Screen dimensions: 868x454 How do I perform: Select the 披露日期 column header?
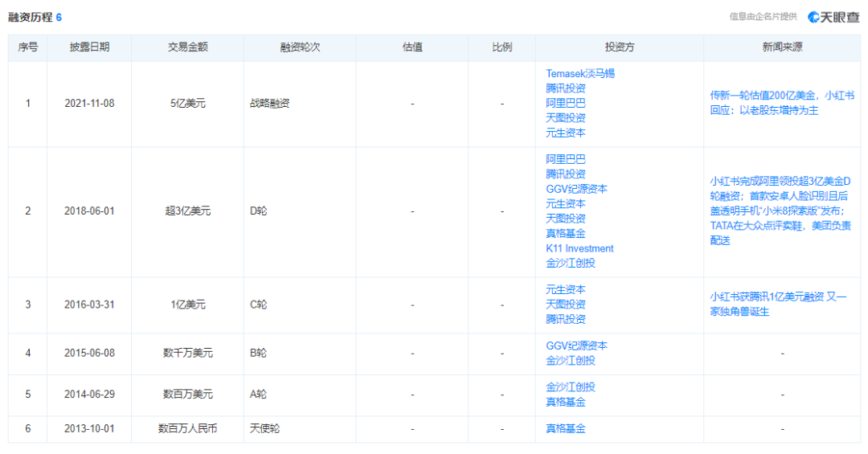89,47
